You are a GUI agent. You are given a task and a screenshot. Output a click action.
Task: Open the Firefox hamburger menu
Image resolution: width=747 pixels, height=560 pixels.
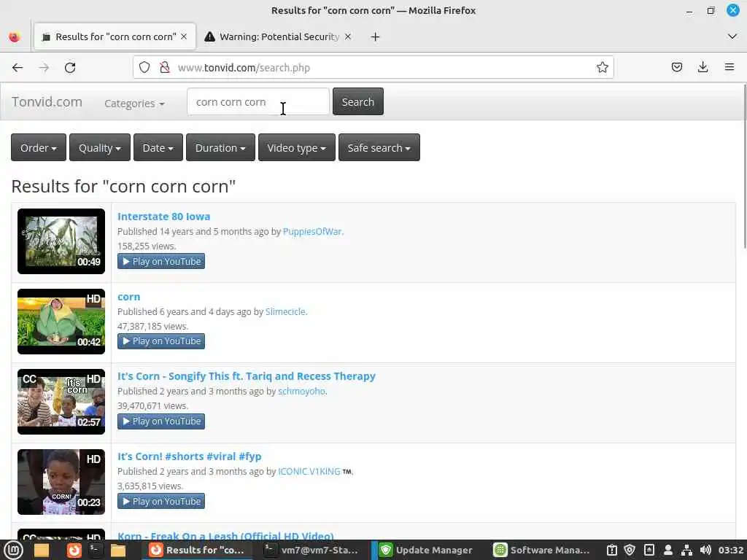point(729,67)
